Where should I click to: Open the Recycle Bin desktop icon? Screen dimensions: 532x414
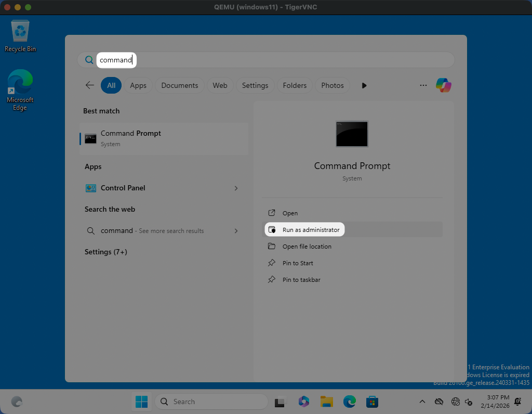pyautogui.click(x=20, y=35)
